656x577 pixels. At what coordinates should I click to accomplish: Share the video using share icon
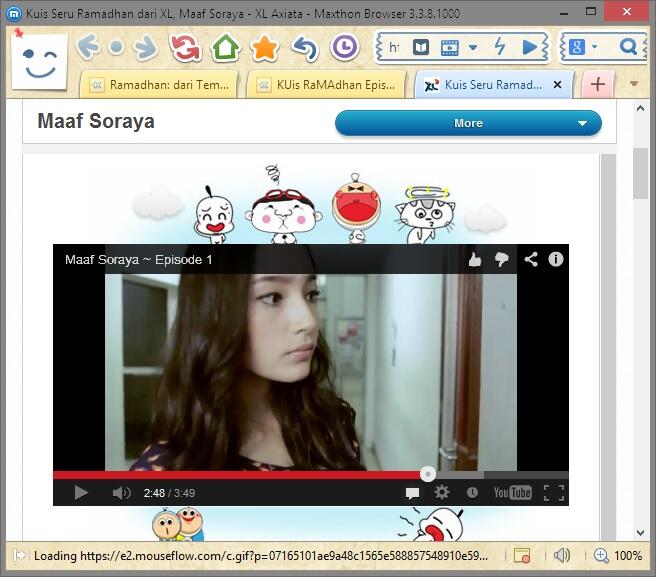click(x=531, y=259)
